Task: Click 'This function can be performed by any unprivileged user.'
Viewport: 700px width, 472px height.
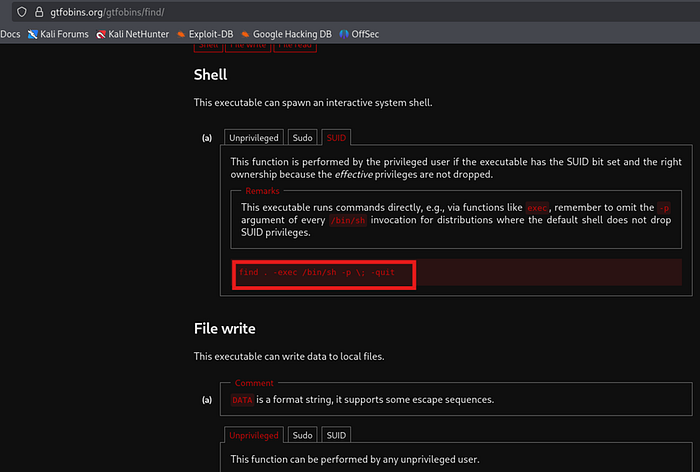Action: point(355,459)
